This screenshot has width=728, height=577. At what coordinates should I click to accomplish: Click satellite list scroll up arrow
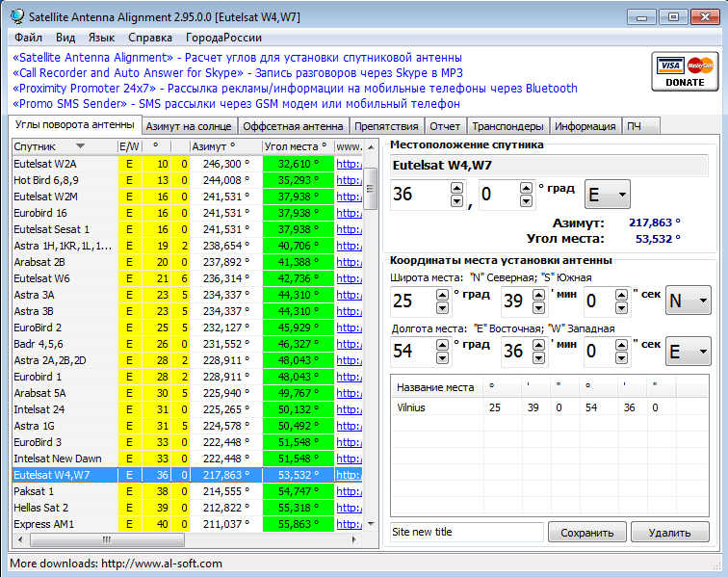(371, 147)
